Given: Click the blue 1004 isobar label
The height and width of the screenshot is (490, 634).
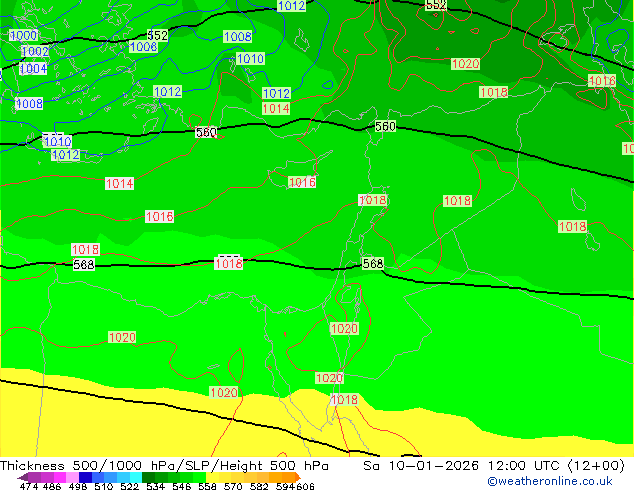Looking at the screenshot, I should (x=33, y=69).
